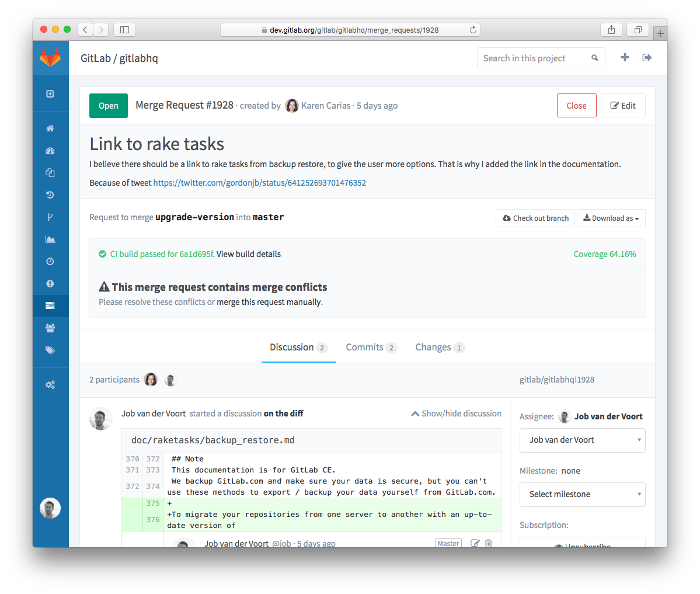This screenshot has height=594, width=700.
Task: Open Safari share button
Action: click(x=612, y=30)
